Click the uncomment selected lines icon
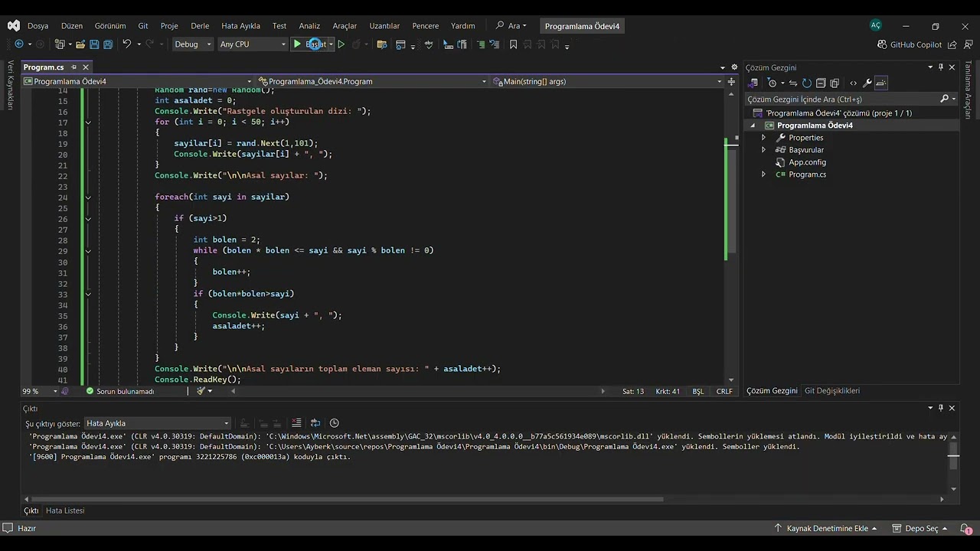Screen dimensions: 980x551 point(494,44)
